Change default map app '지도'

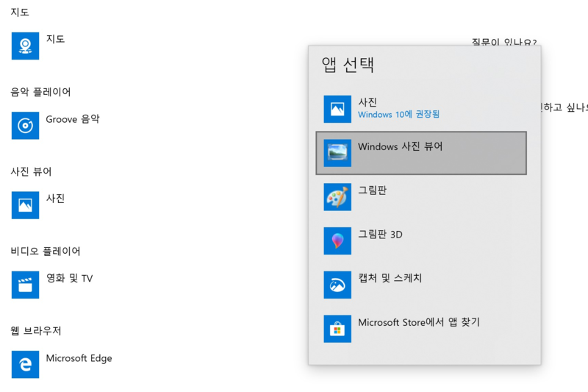point(56,39)
